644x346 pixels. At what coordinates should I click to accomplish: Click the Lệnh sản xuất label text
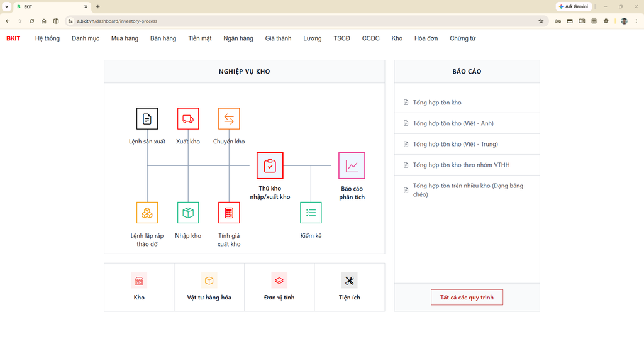(x=147, y=142)
